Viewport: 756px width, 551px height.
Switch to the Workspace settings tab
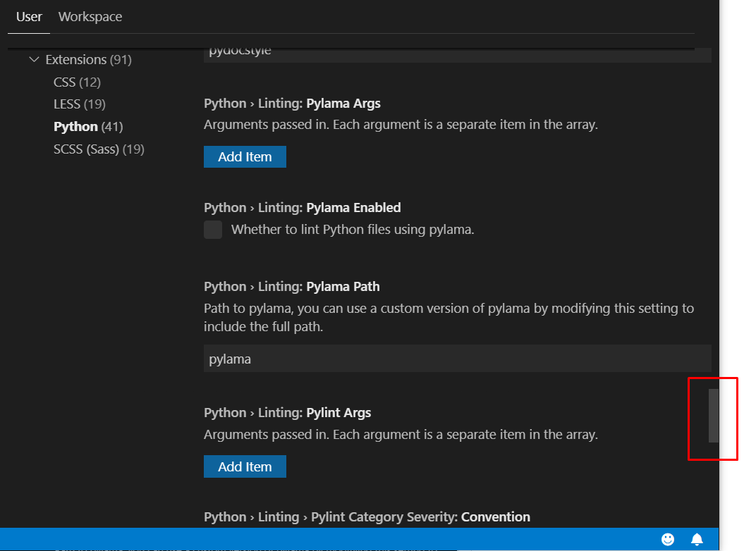pos(90,17)
